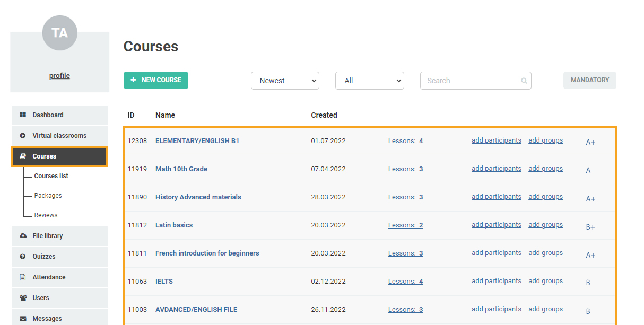Click the Quizzes question mark icon
This screenshot has height=325, width=644.
(x=23, y=257)
